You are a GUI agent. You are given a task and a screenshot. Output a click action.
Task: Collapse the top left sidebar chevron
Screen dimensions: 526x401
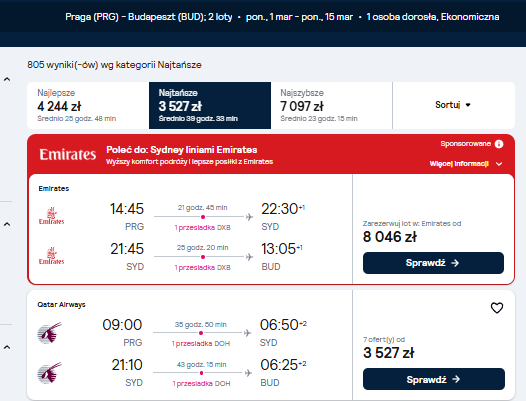click(7, 80)
